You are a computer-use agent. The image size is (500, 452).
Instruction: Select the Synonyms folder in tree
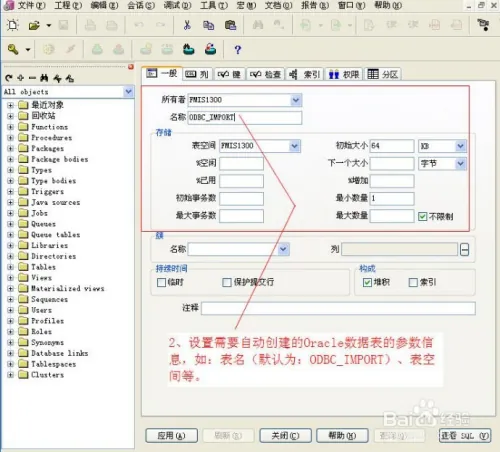click(x=47, y=342)
